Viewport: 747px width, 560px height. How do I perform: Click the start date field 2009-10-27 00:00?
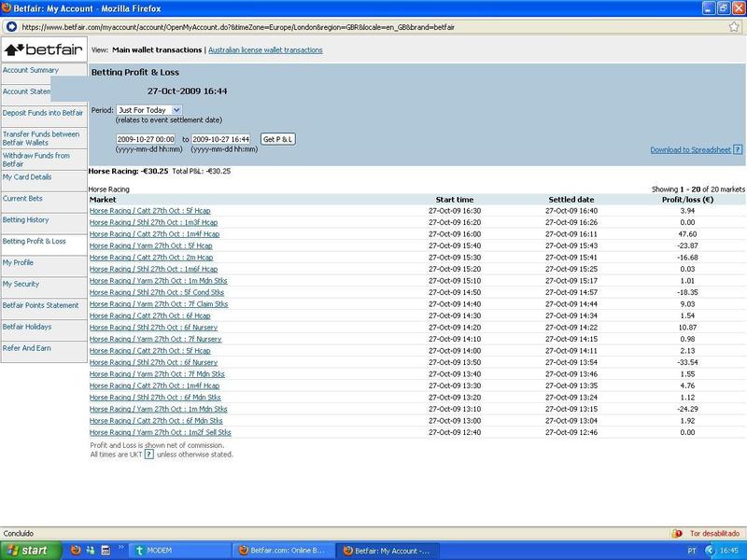pos(146,139)
